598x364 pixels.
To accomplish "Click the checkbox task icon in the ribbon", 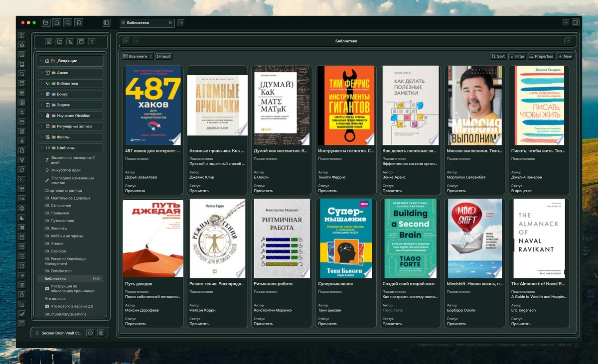I will (x=21, y=256).
